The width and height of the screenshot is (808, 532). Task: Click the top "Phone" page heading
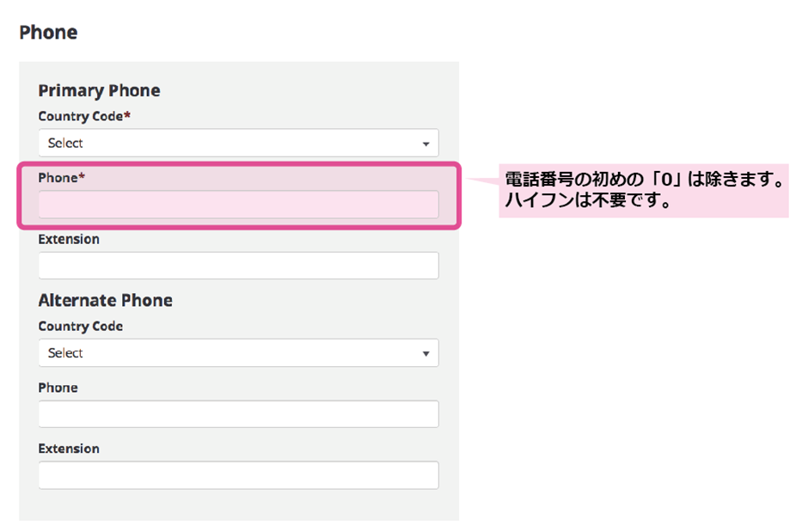pyautogui.click(x=48, y=33)
